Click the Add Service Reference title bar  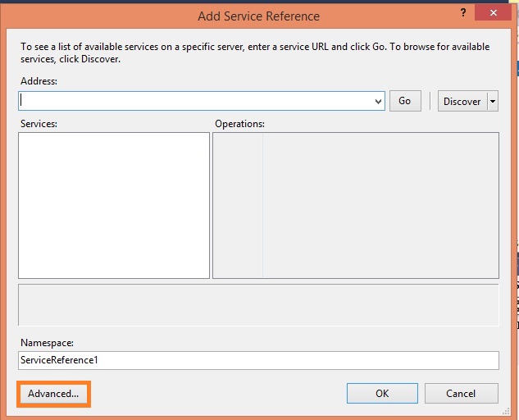click(259, 16)
